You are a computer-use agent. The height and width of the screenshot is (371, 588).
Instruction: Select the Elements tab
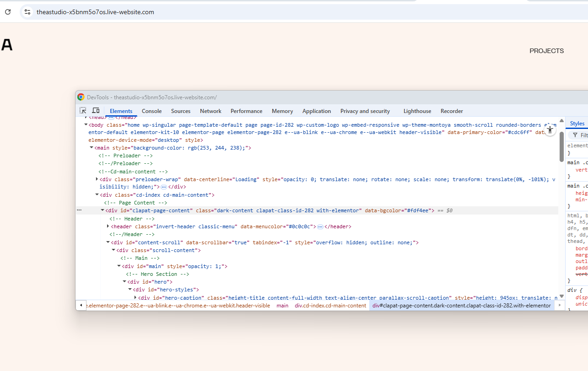point(121,111)
